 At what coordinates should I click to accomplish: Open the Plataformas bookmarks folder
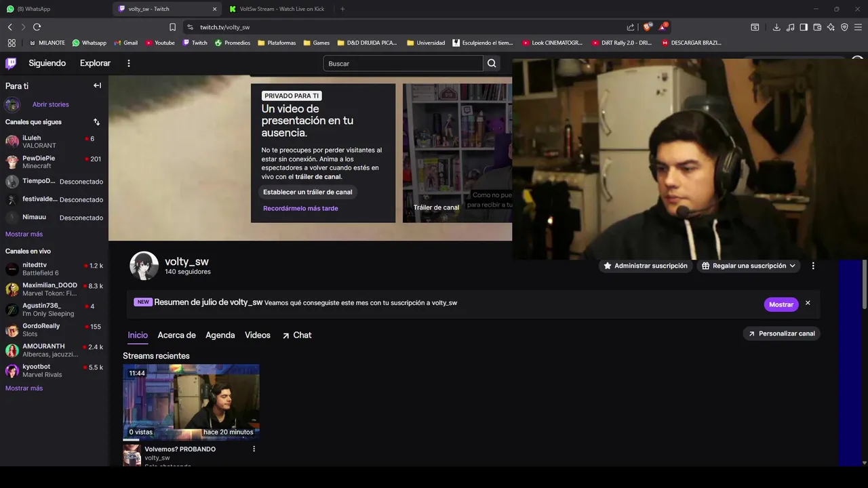tap(277, 43)
